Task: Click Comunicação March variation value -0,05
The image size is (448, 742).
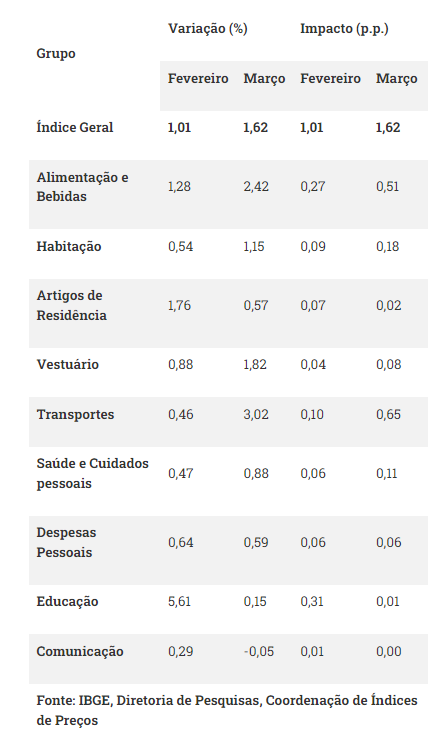Action: 259,652
